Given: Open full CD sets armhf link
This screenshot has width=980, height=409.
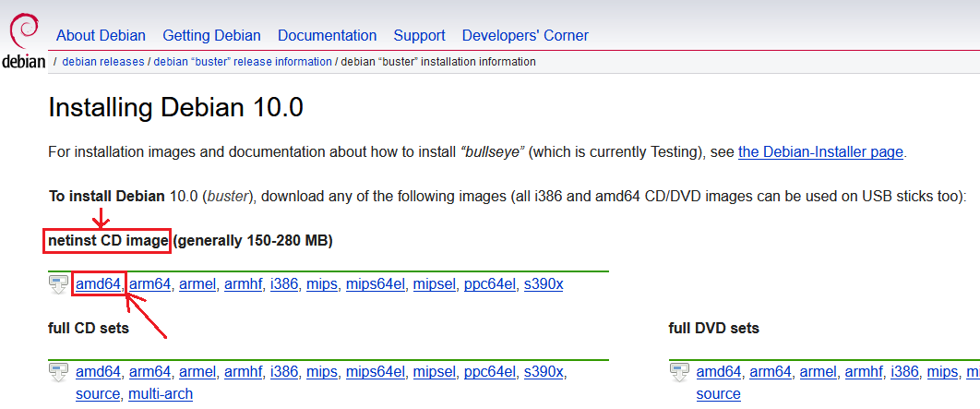Looking at the screenshot, I should pyautogui.click(x=243, y=373).
